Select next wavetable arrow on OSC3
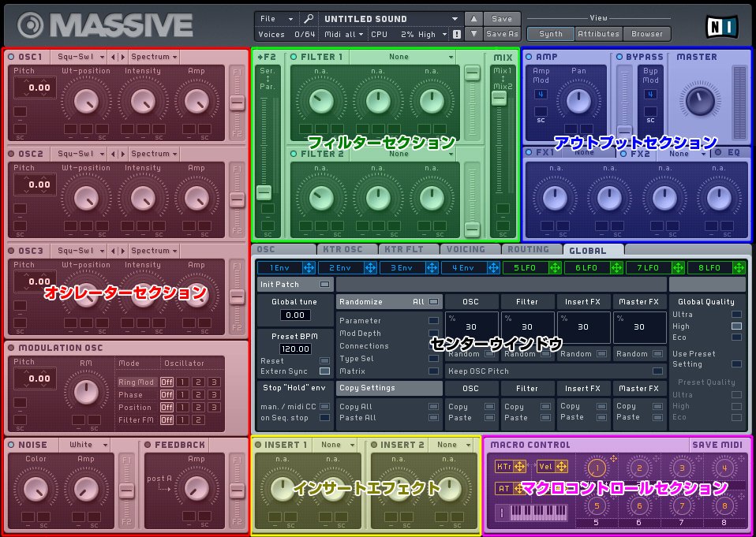The width and height of the screenshot is (756, 537). tap(122, 251)
